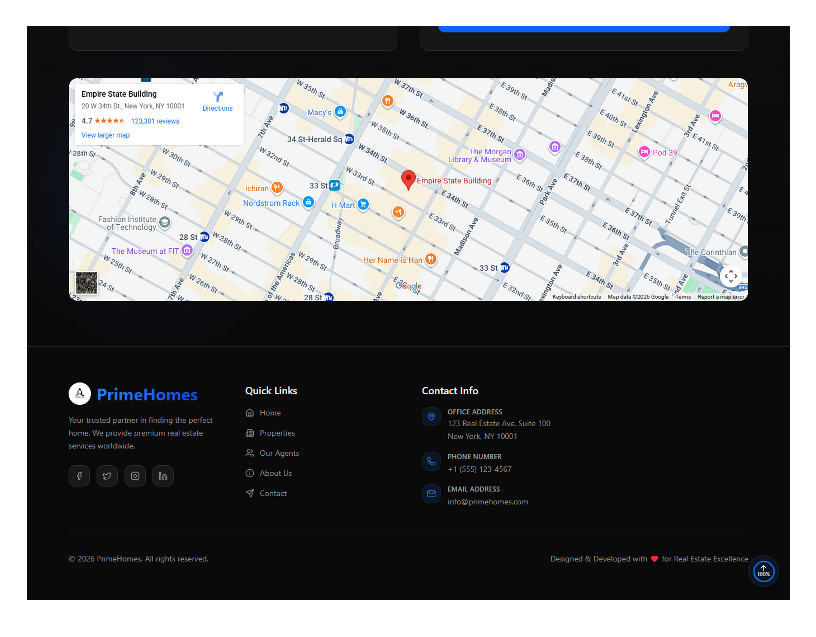This screenshot has height=637, width=816.
Task: Select the Pod 39 hotel marker
Action: point(644,152)
